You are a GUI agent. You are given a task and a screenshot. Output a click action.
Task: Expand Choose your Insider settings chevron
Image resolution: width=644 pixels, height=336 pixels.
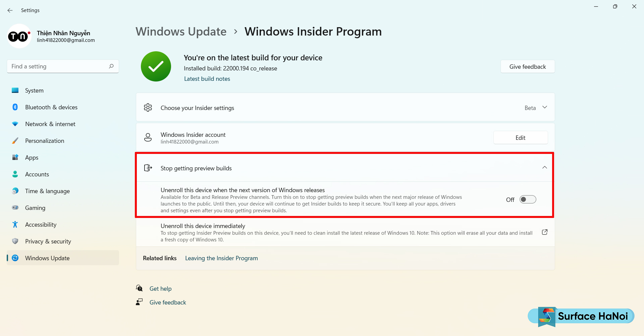545,107
